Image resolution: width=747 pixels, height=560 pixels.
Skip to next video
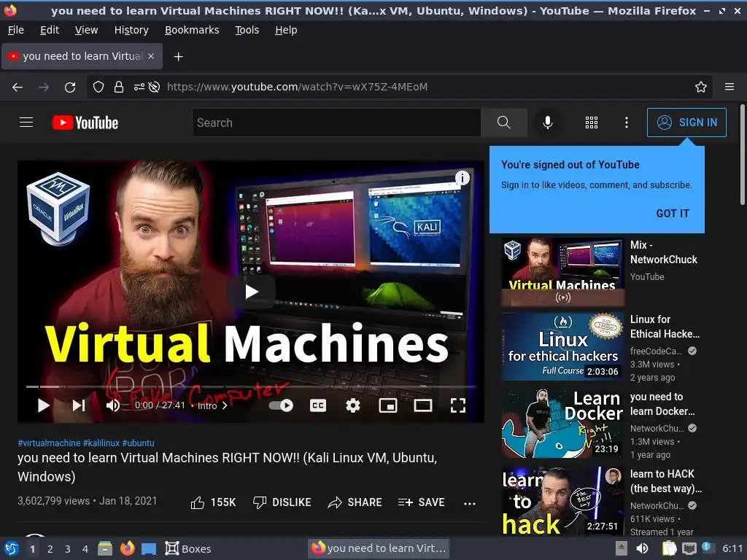[x=79, y=405]
